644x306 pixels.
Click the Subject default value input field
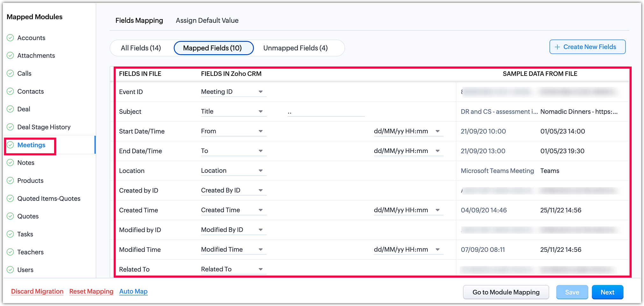[326, 112]
